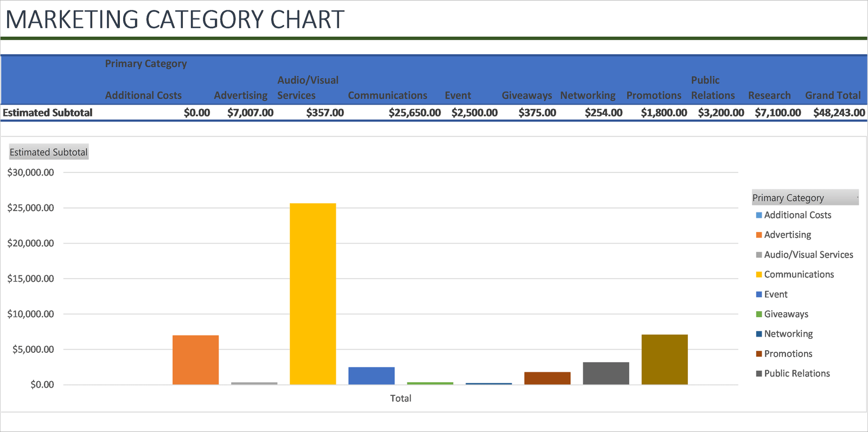The height and width of the screenshot is (432, 868).
Task: Select the $25,650.00 cell
Action: [x=414, y=113]
